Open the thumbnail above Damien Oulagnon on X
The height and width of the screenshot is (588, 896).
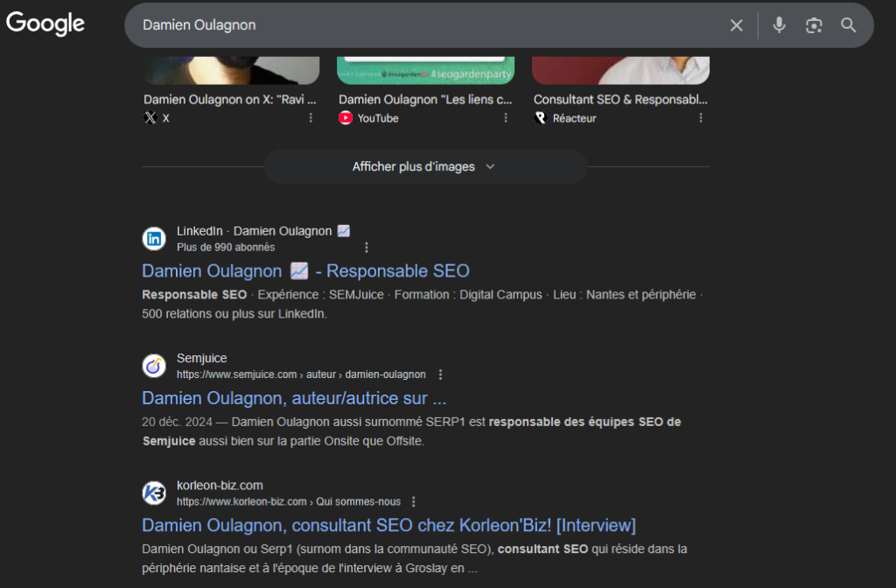[x=231, y=70]
